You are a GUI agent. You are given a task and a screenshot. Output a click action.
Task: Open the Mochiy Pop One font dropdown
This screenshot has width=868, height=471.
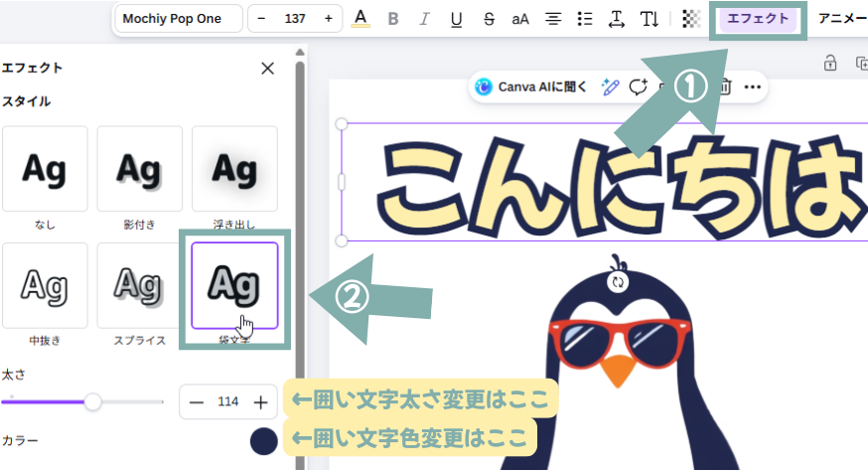tap(179, 19)
